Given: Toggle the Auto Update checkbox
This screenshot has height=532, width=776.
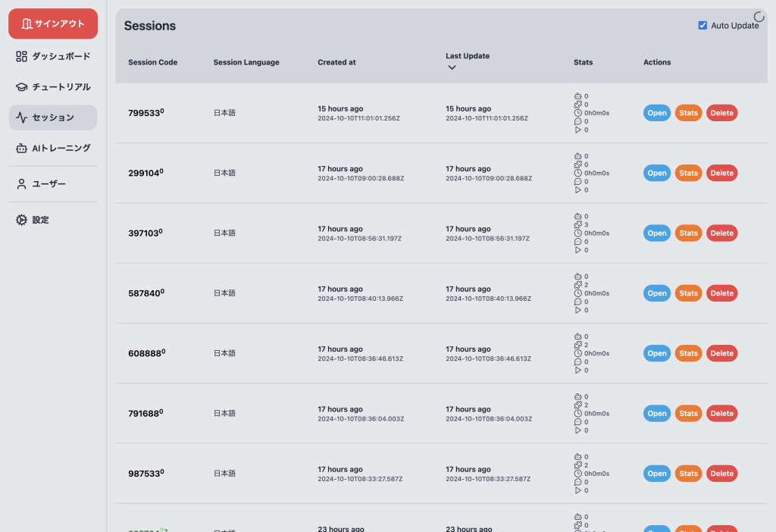Looking at the screenshot, I should click(702, 26).
